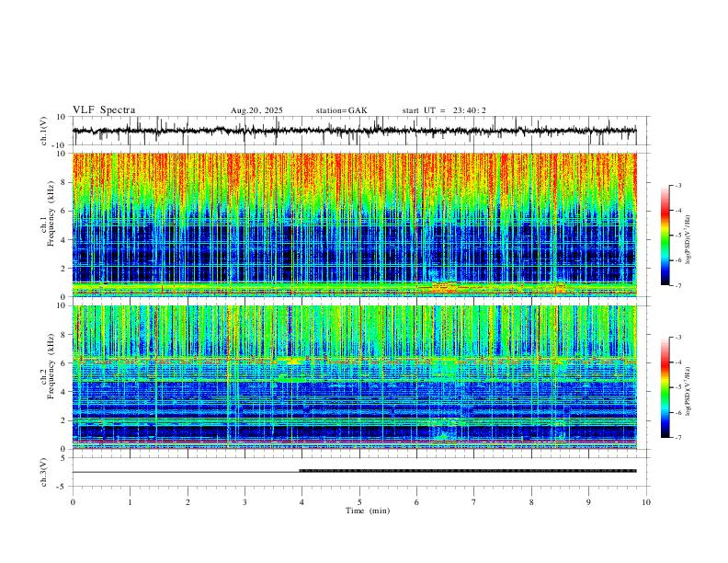Click the "ch.3(V)" axis label

pos(44,473)
